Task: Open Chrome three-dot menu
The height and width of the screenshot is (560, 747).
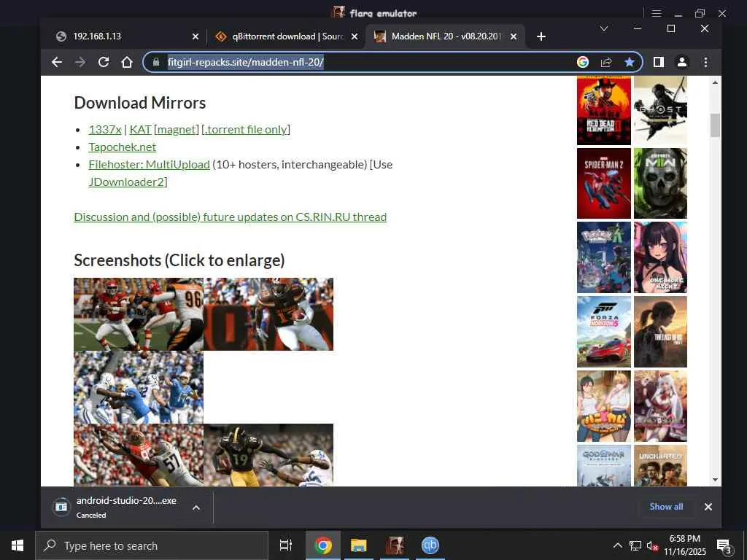Action: pyautogui.click(x=705, y=62)
